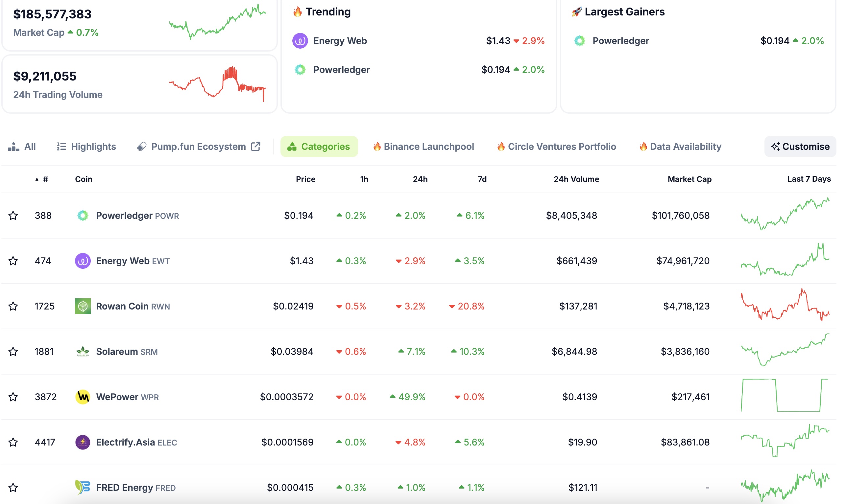Sort the table by Coin column
845x504 pixels.
(84, 179)
